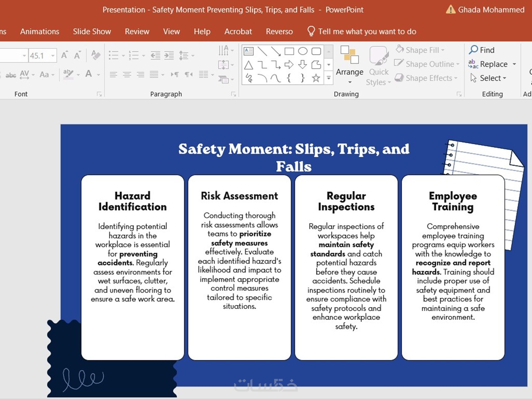Open the Acrobat tab

(238, 32)
